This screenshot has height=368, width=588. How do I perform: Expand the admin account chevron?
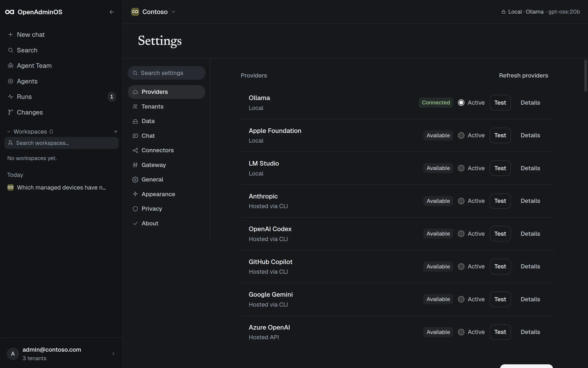tap(113, 354)
